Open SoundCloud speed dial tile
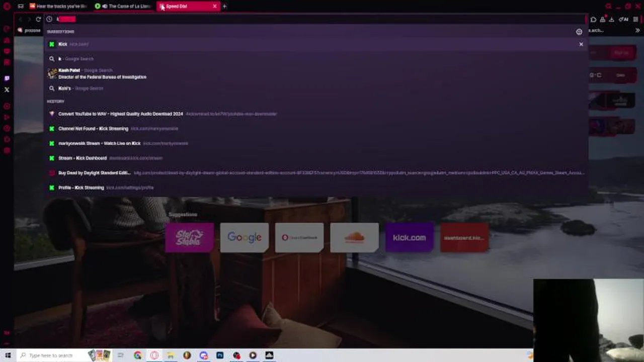 pos(354,237)
